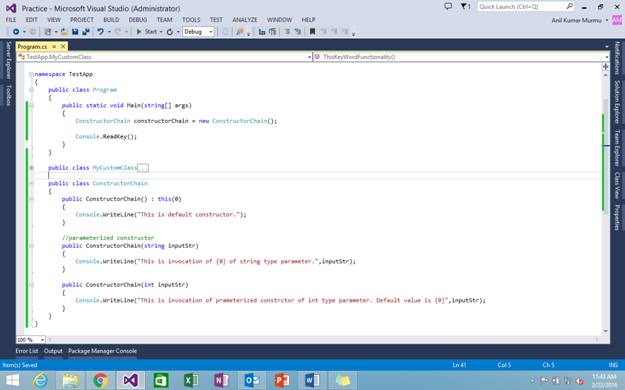Click the feedback speech bubble icon
Screen dimensions: 625x390
(448, 6)
